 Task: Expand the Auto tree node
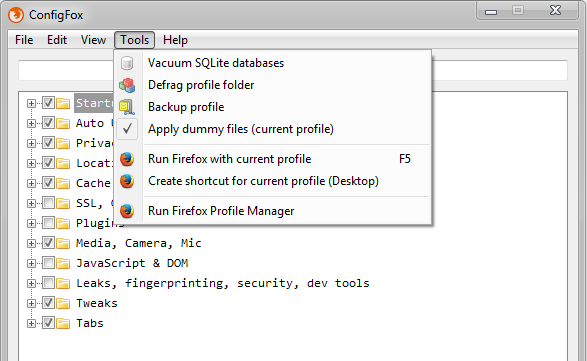click(31, 123)
